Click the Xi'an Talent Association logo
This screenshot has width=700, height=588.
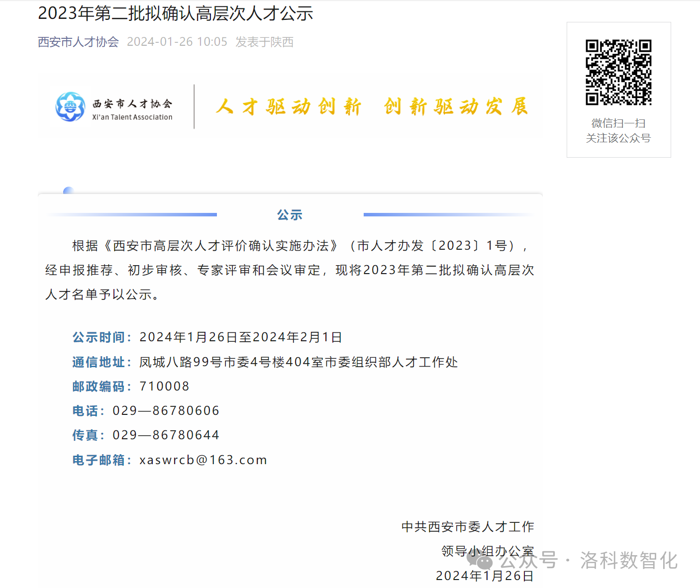(x=114, y=106)
